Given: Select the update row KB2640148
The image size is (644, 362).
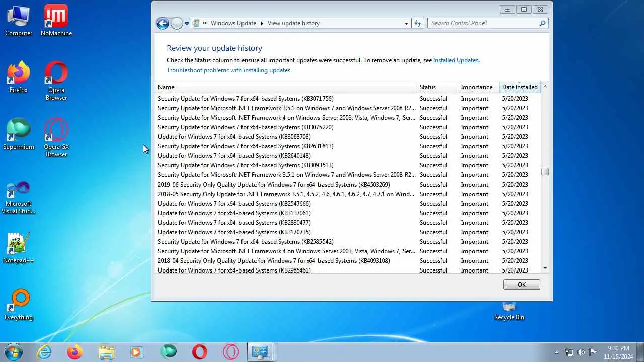Looking at the screenshot, I should tap(348, 156).
